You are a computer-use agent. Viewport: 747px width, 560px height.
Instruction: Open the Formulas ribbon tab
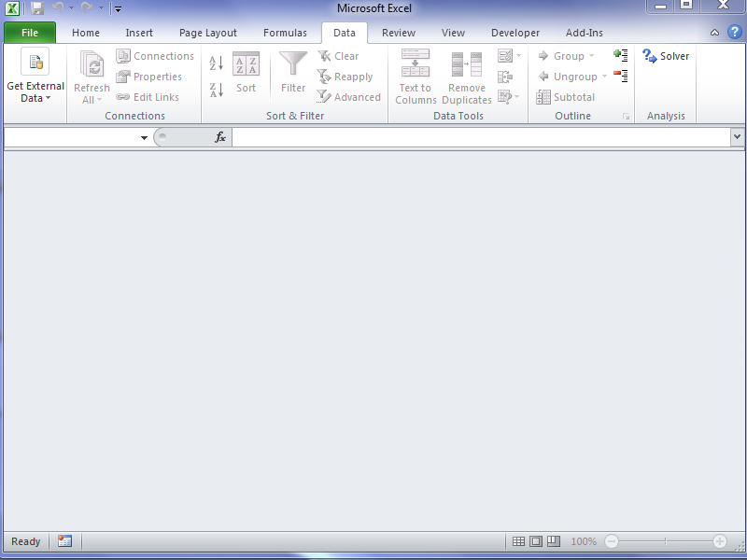(x=285, y=33)
